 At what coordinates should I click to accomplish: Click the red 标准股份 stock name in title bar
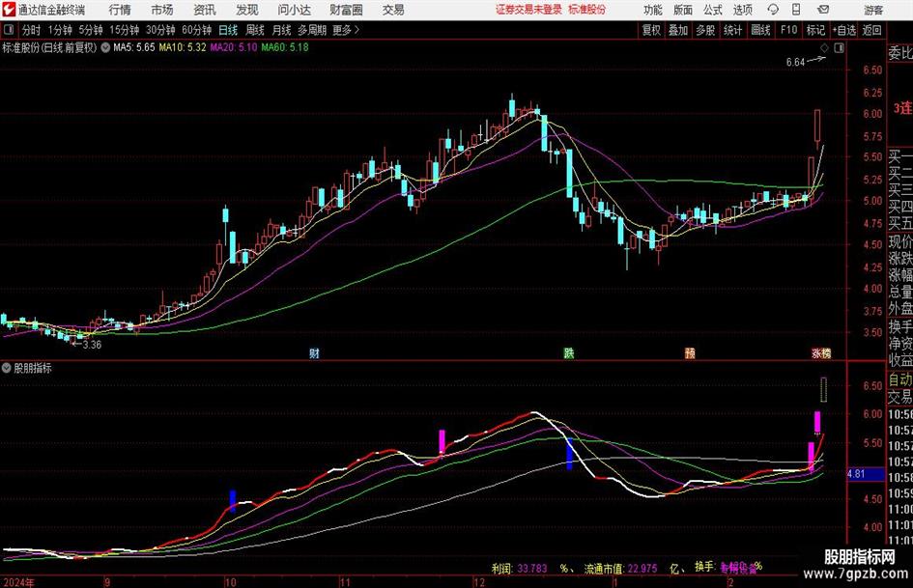click(587, 10)
